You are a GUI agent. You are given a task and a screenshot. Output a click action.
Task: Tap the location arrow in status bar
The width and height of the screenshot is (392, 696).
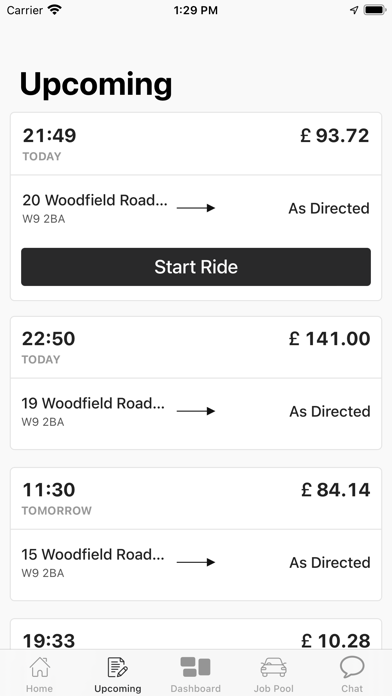click(x=354, y=10)
